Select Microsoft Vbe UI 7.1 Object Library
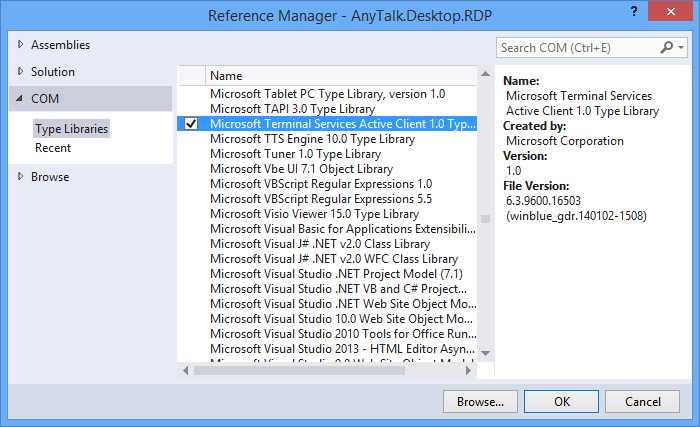Screen dimensions: 700x427 tap(327, 168)
